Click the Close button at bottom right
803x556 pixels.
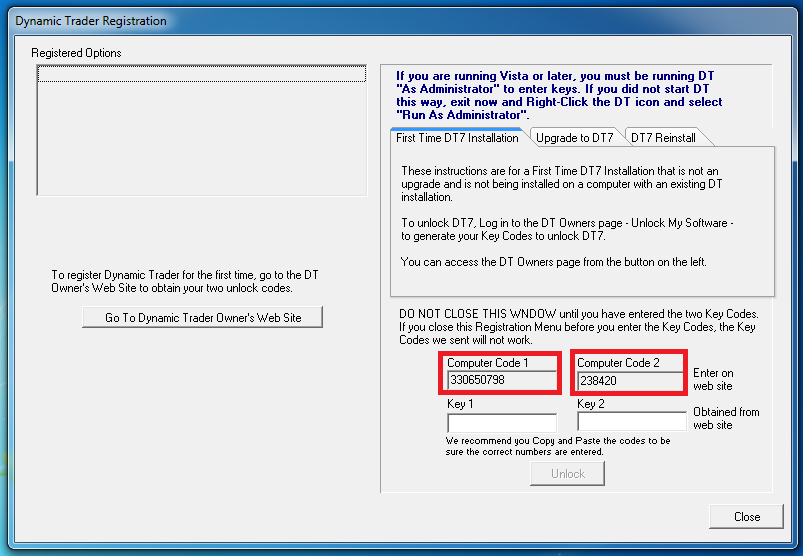746,517
